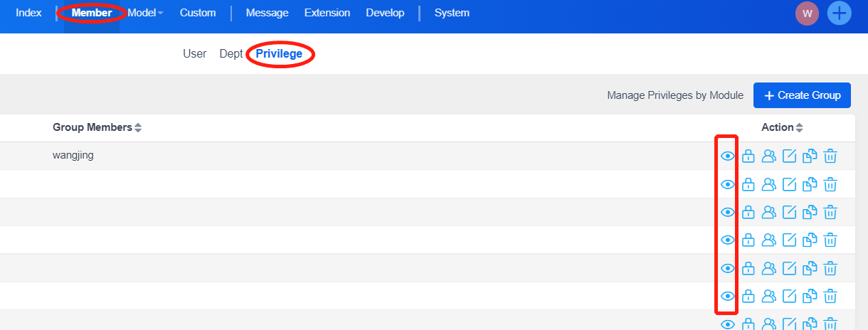Click the Create Group button
868x330 pixels.
point(802,95)
